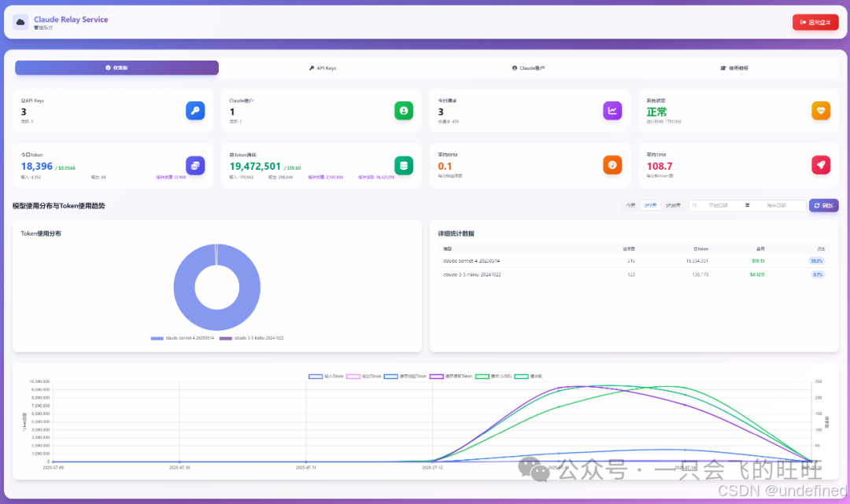Image resolution: width=850 pixels, height=504 pixels.
Task: Click the key icon inside the API Keys tab
Action: (312, 68)
